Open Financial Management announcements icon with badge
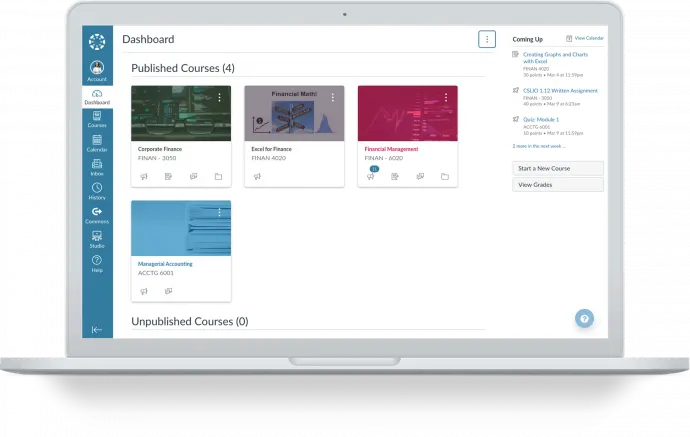 pyautogui.click(x=371, y=175)
